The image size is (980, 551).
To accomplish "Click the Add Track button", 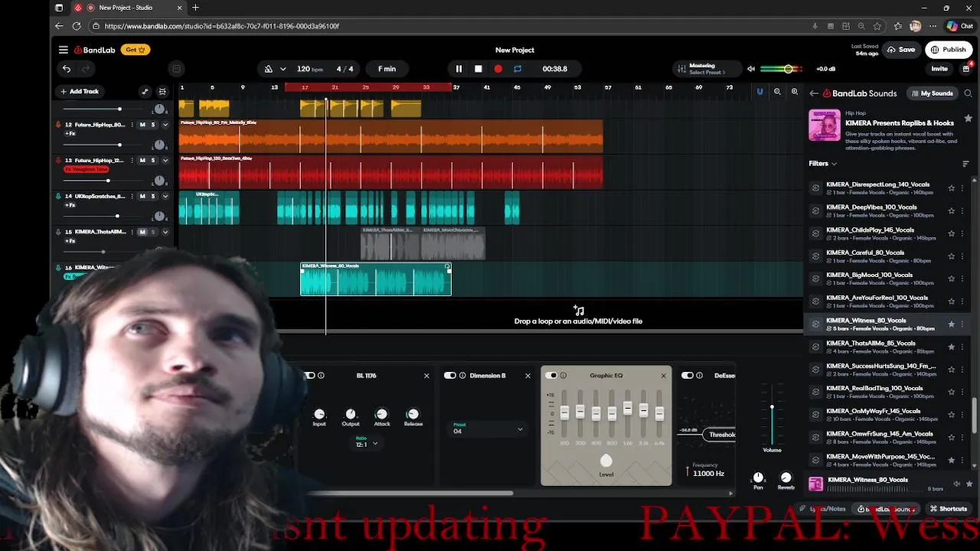I will (79, 92).
